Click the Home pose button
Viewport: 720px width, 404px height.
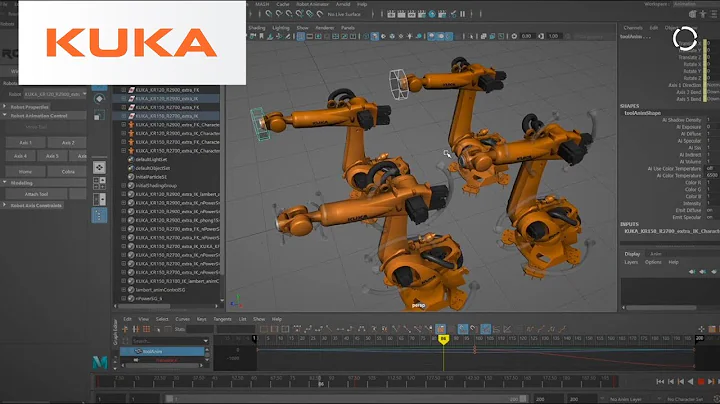click(26, 172)
